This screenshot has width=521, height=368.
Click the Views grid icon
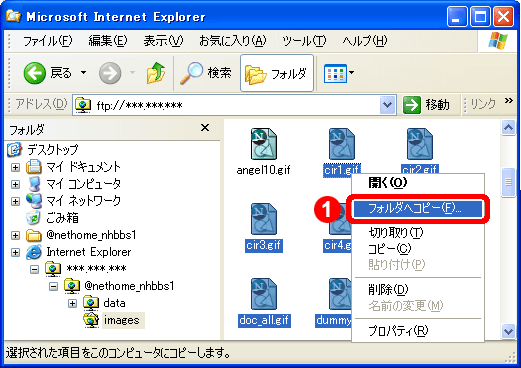[335, 73]
